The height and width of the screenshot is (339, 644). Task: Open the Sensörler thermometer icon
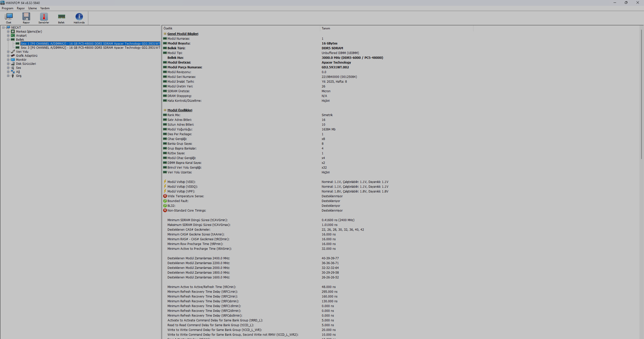pyautogui.click(x=44, y=17)
